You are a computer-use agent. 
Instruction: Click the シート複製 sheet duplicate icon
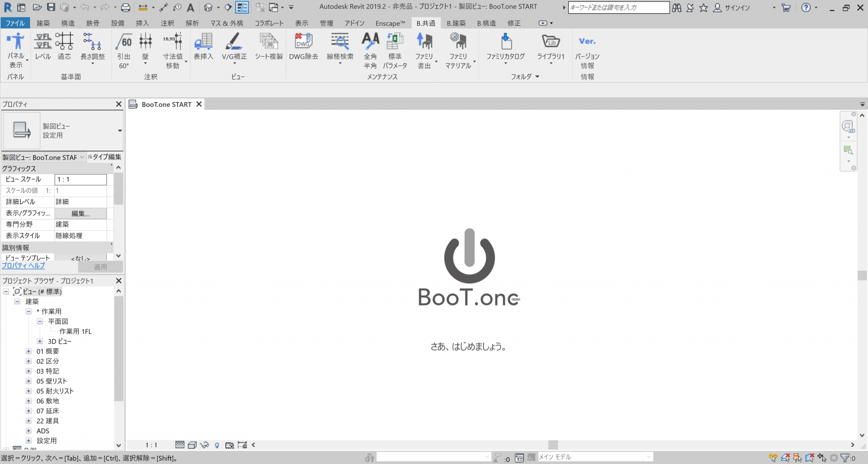pyautogui.click(x=269, y=47)
